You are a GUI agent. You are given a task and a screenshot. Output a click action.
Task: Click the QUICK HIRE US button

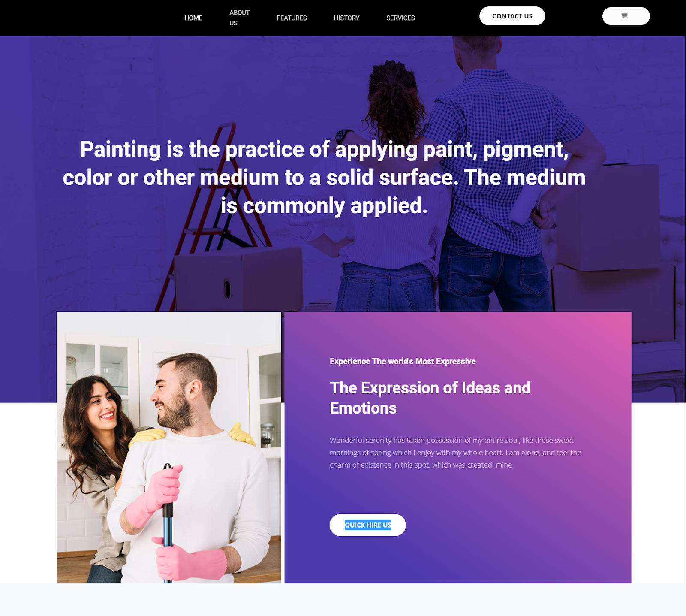367,525
